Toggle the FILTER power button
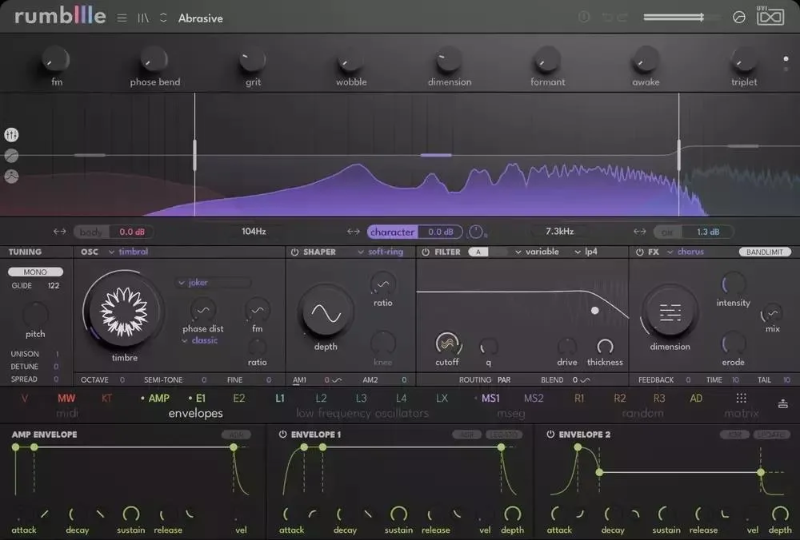800x540 pixels. 426,252
